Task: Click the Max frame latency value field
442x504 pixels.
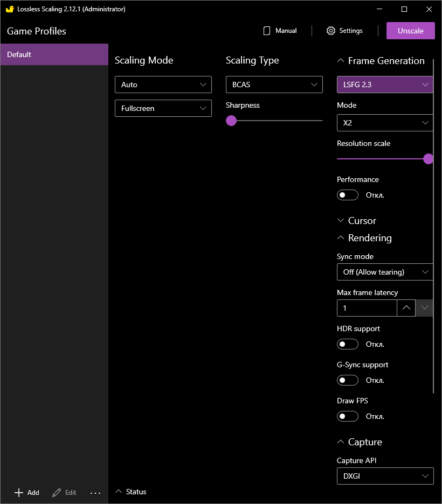Action: (367, 308)
